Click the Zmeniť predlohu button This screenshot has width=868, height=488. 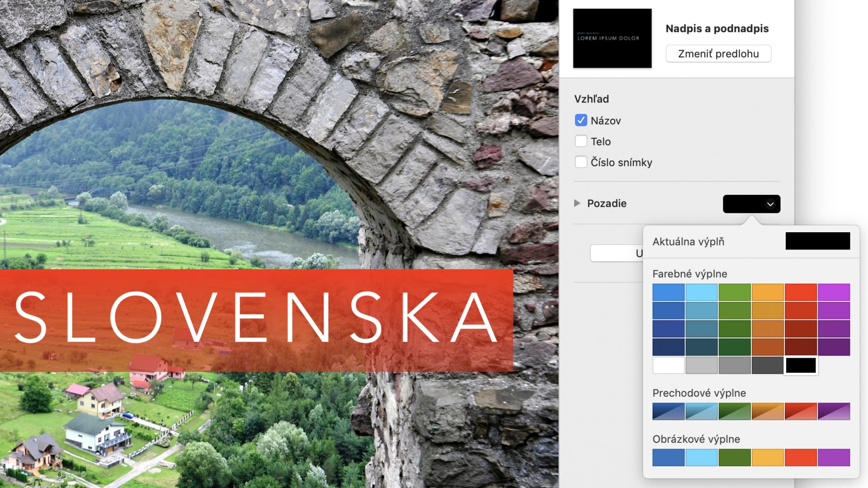[x=718, y=54]
